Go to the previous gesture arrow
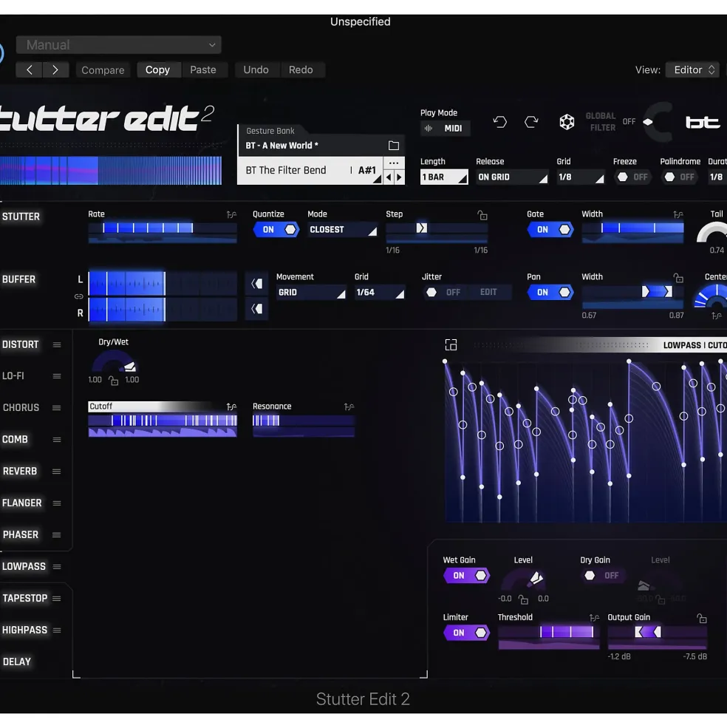Image resolution: width=727 pixels, height=728 pixels. point(389,177)
